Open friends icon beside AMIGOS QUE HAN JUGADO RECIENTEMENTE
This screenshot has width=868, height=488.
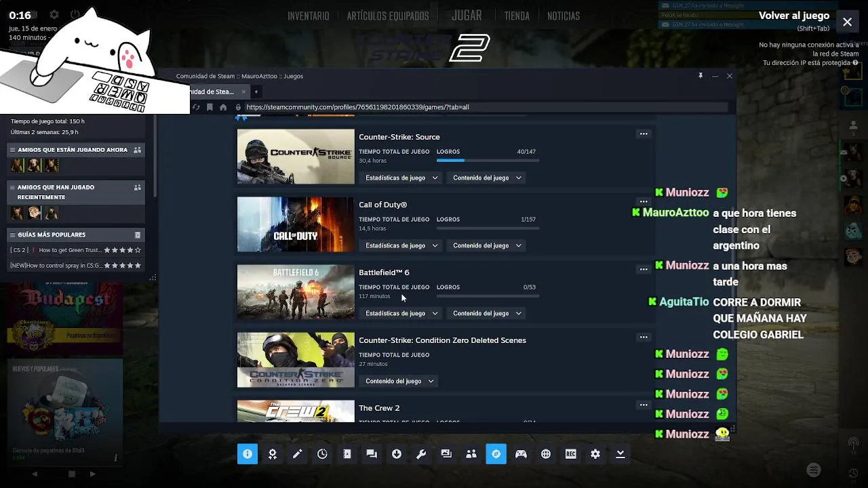[x=138, y=187]
